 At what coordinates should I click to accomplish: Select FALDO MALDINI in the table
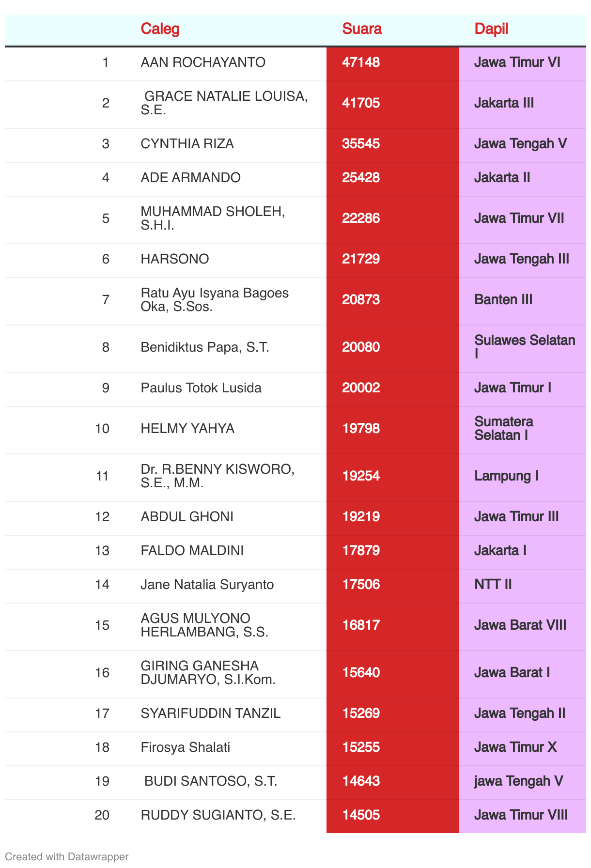tap(192, 551)
